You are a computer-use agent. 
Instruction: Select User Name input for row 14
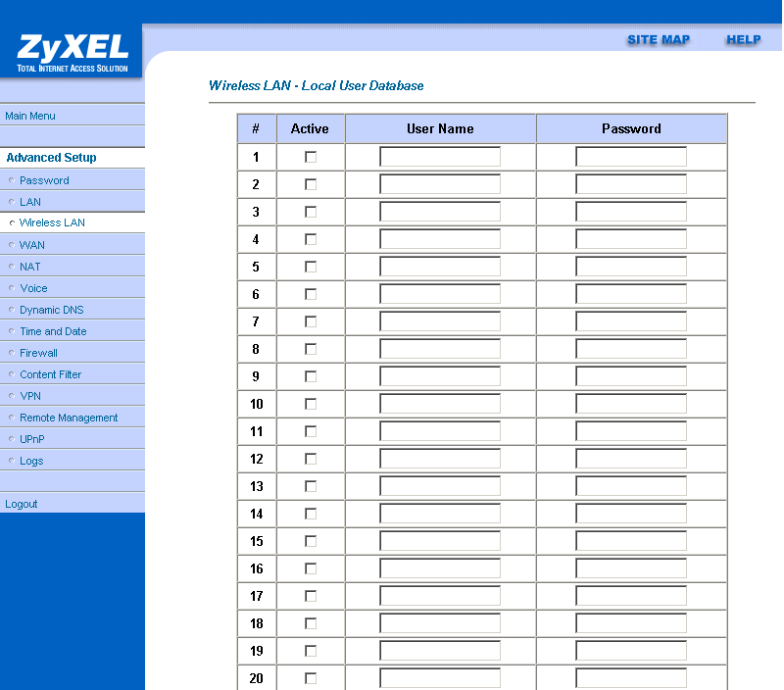pos(440,514)
